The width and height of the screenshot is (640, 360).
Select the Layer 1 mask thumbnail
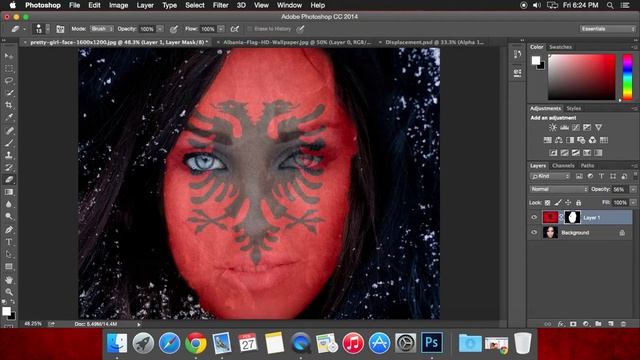572,218
